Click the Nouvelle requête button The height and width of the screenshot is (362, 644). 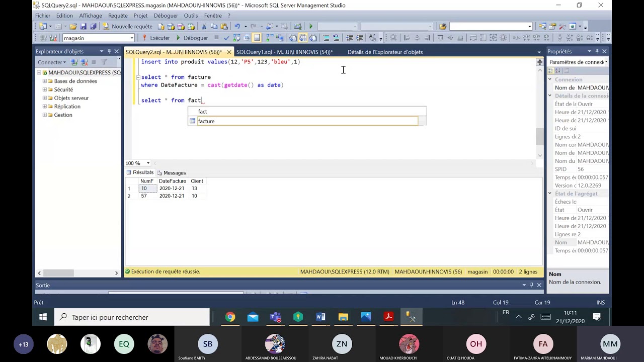click(x=127, y=26)
